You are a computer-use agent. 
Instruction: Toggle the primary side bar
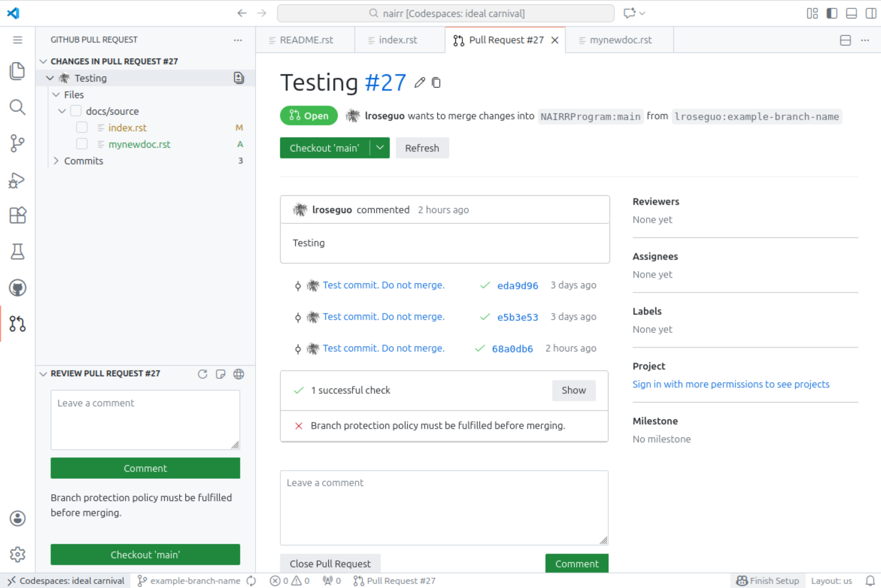point(832,13)
